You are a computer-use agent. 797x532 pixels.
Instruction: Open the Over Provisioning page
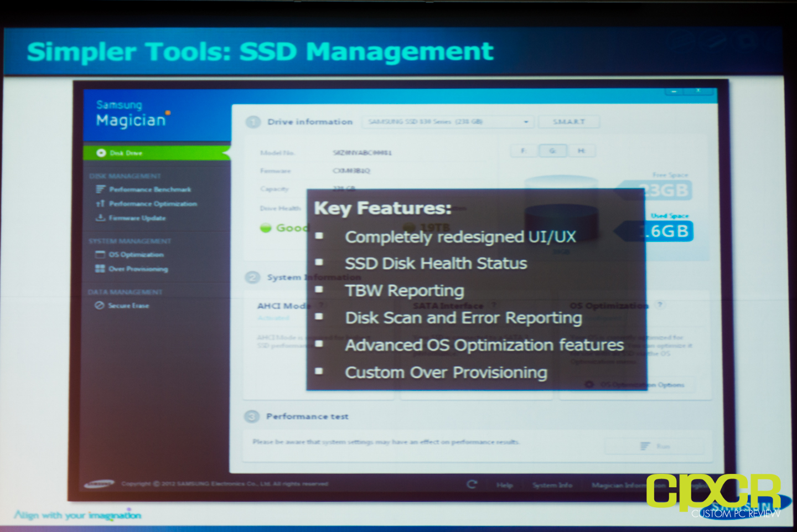tap(138, 269)
